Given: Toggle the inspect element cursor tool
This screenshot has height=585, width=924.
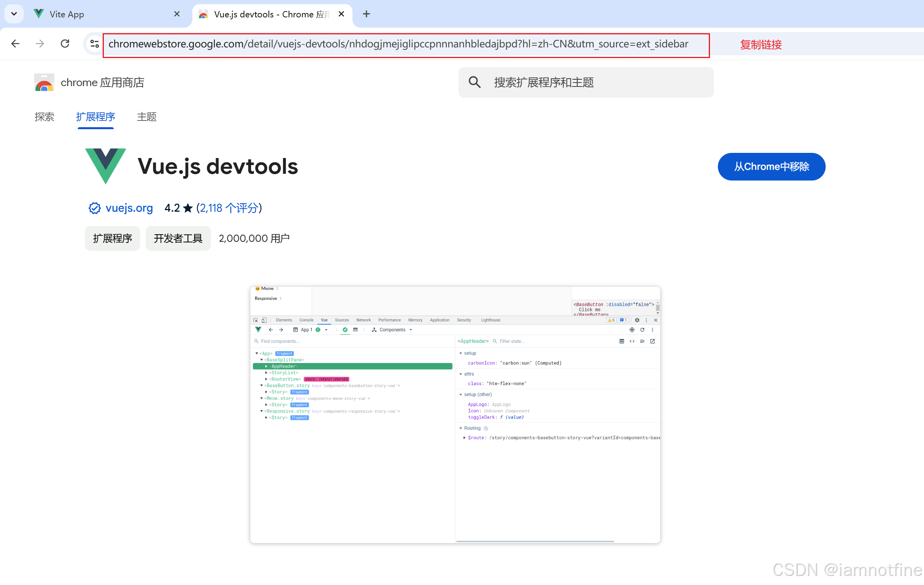Looking at the screenshot, I should pos(256,320).
